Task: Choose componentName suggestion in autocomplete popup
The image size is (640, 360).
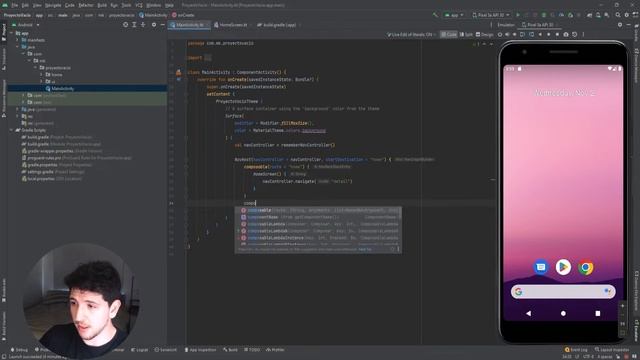Action: [x=318, y=217]
